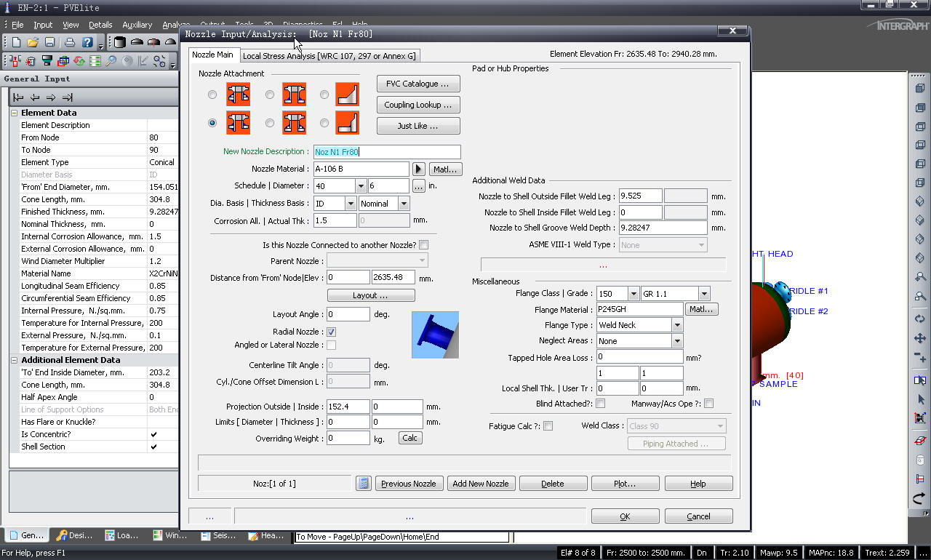931x560 pixels.
Task: Go to previous element with the left arrow
Action: point(35,97)
